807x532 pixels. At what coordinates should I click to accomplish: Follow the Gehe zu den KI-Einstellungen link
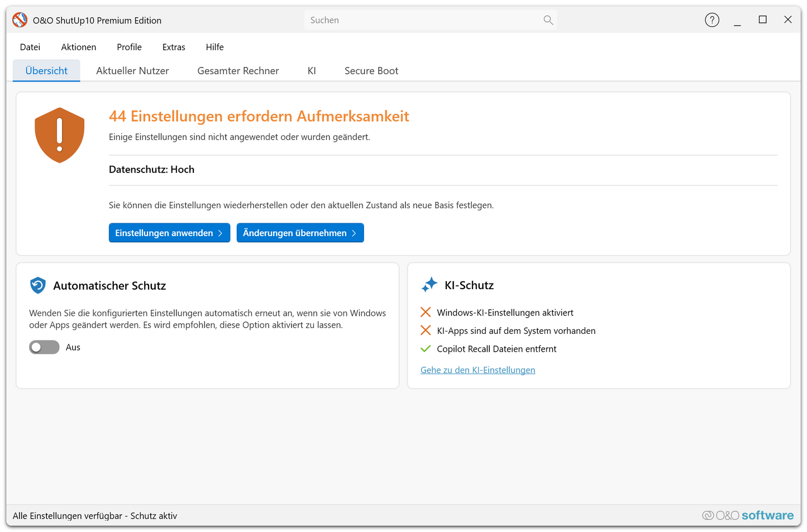477,370
